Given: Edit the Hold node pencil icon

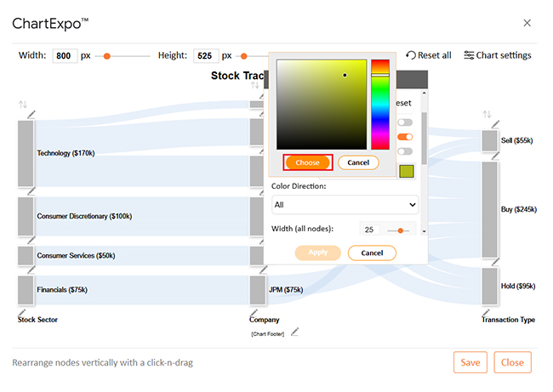Looking at the screenshot, I should (495, 262).
